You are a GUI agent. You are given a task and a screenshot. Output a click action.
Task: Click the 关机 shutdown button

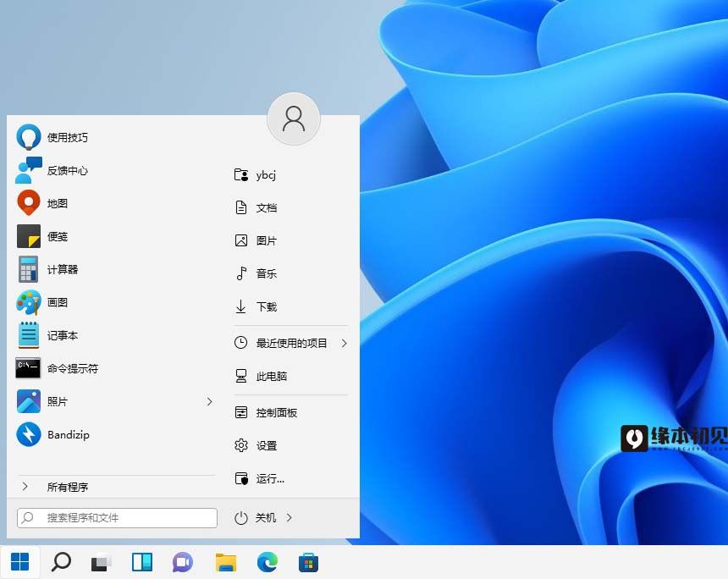tap(265, 518)
